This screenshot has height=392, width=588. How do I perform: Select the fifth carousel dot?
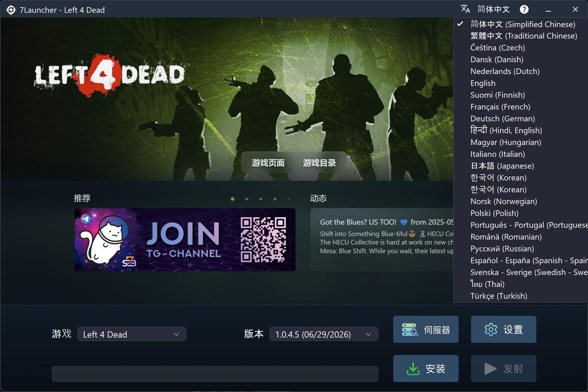tap(289, 199)
